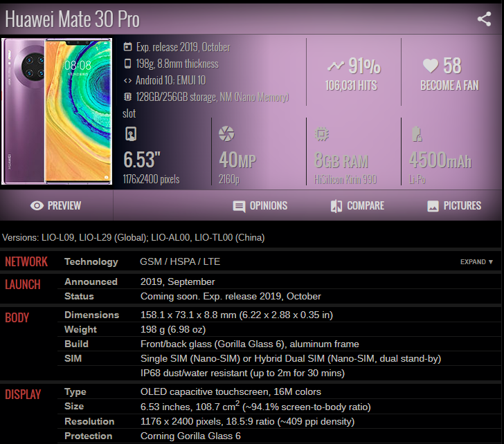This screenshot has height=444, width=504.
Task: Click the heart Become a Fan icon
Action: (x=431, y=66)
